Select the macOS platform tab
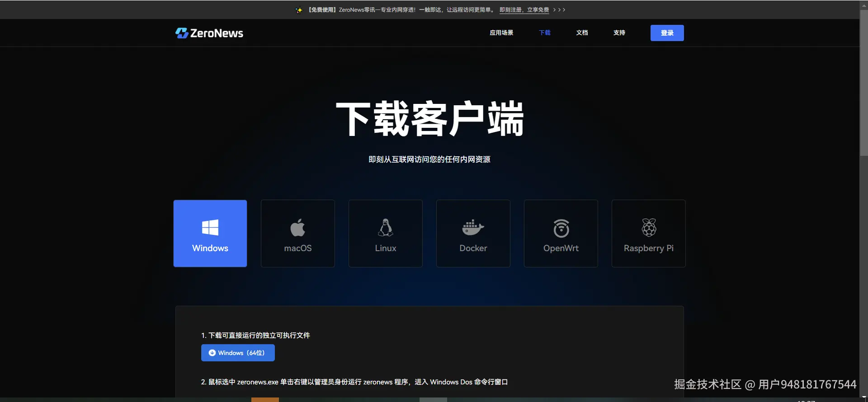The height and width of the screenshot is (402, 868). pos(298,234)
